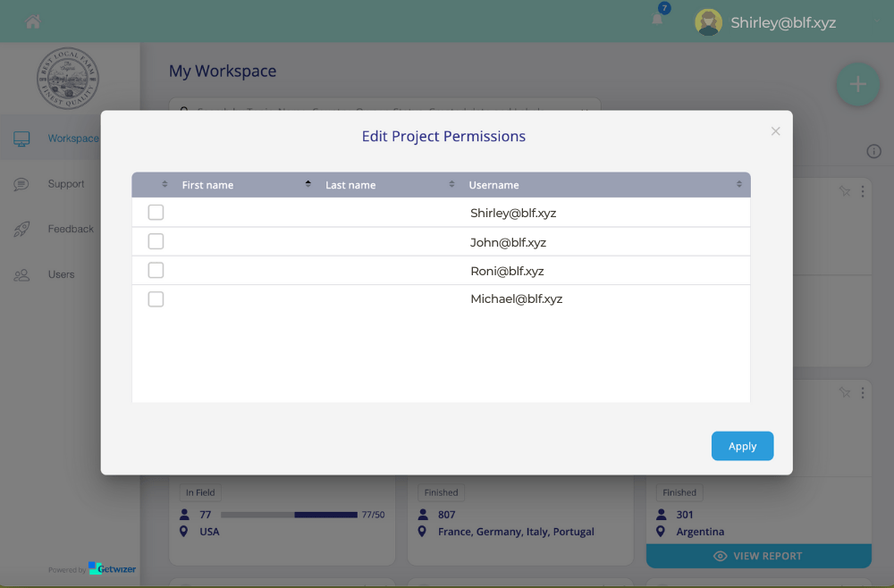Check the box for Michael@blf.xyz

156,299
